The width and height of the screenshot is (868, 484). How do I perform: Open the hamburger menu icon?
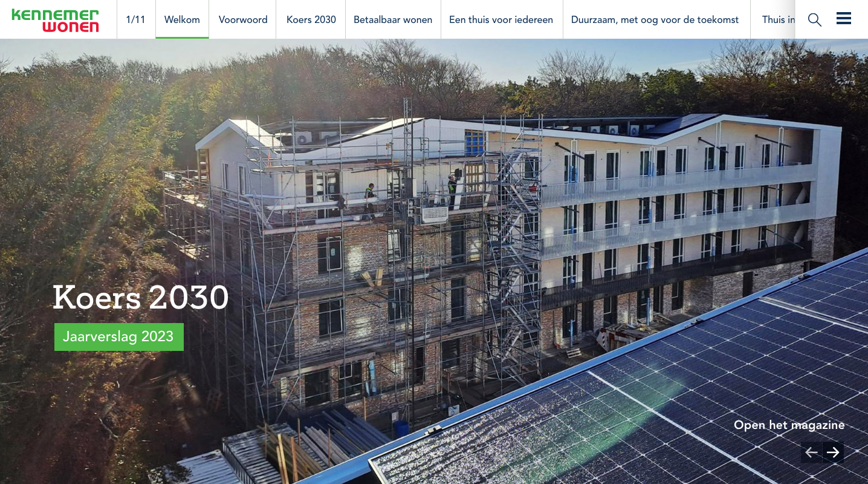pyautogui.click(x=844, y=19)
